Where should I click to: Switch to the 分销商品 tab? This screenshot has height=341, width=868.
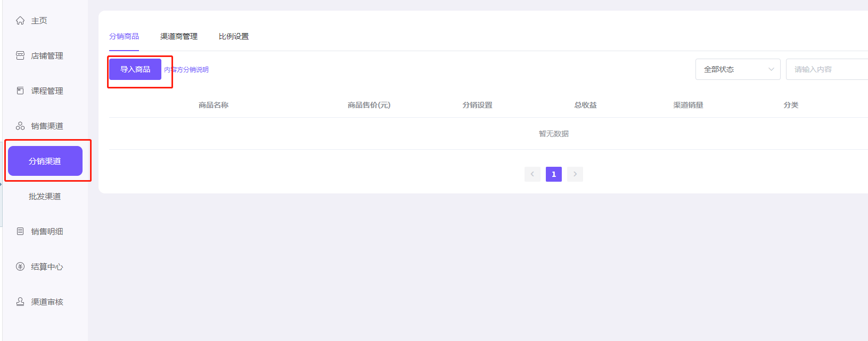124,36
